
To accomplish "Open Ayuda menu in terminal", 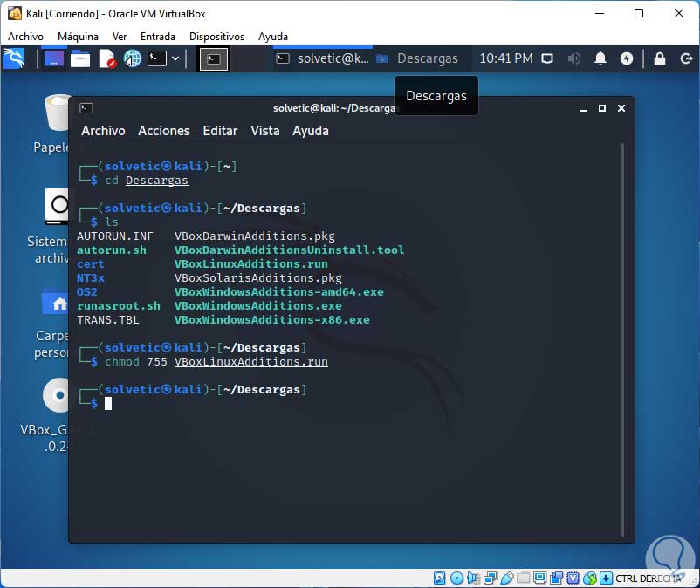I will (x=310, y=131).
